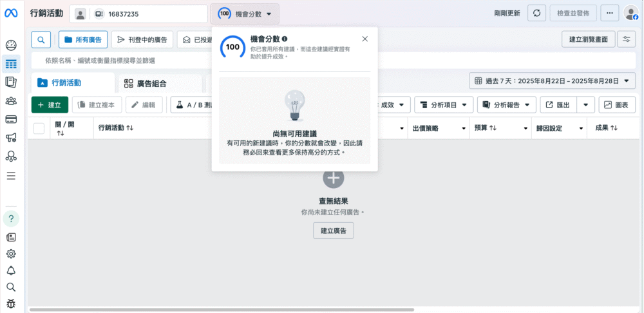644x313 pixels.
Task: Open the profile avatar in the top corner
Action: coord(631,13)
